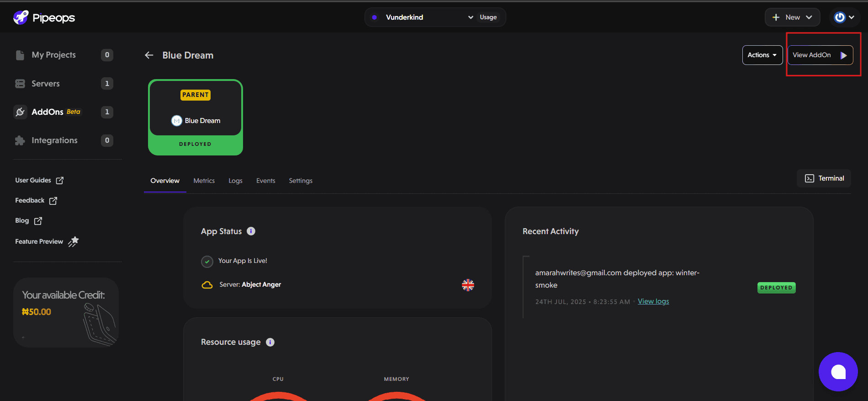
Task: Click plus icon in New button
Action: point(776,17)
